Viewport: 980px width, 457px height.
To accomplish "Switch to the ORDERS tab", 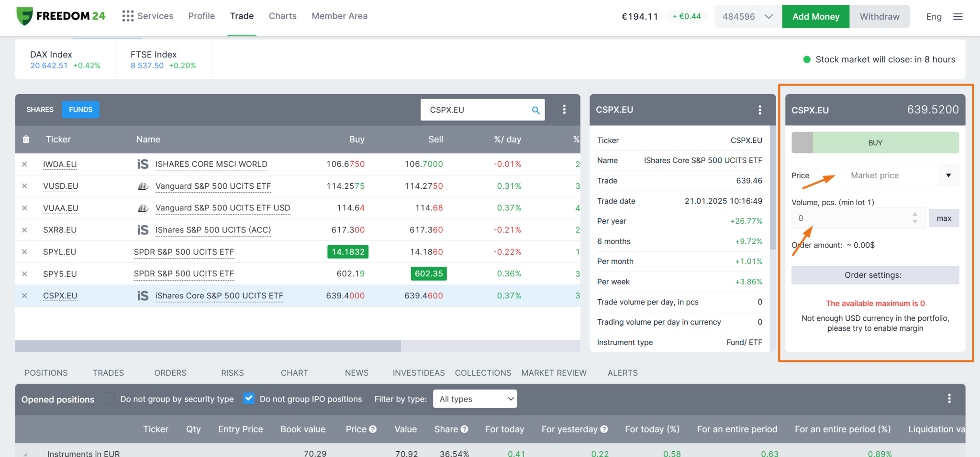I will tap(170, 372).
